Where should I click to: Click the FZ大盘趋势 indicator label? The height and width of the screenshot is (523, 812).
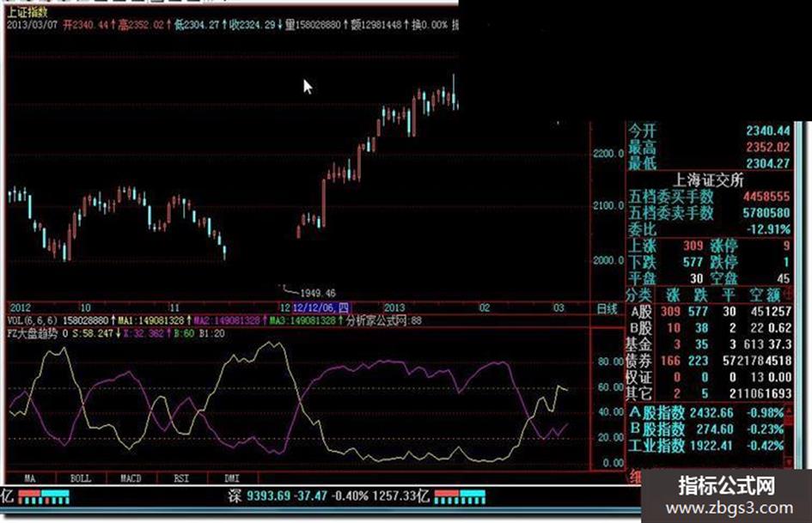(32, 334)
